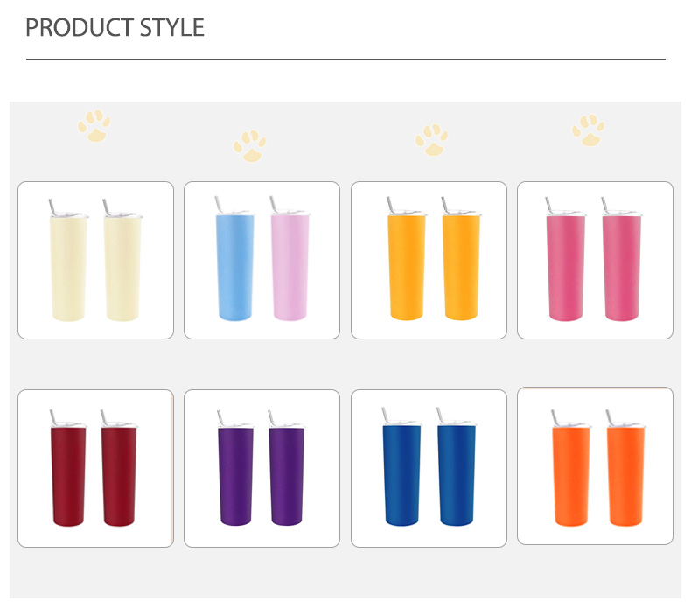Click the paw print above the pink tumblers
The height and width of the screenshot is (616, 691).
click(x=589, y=130)
